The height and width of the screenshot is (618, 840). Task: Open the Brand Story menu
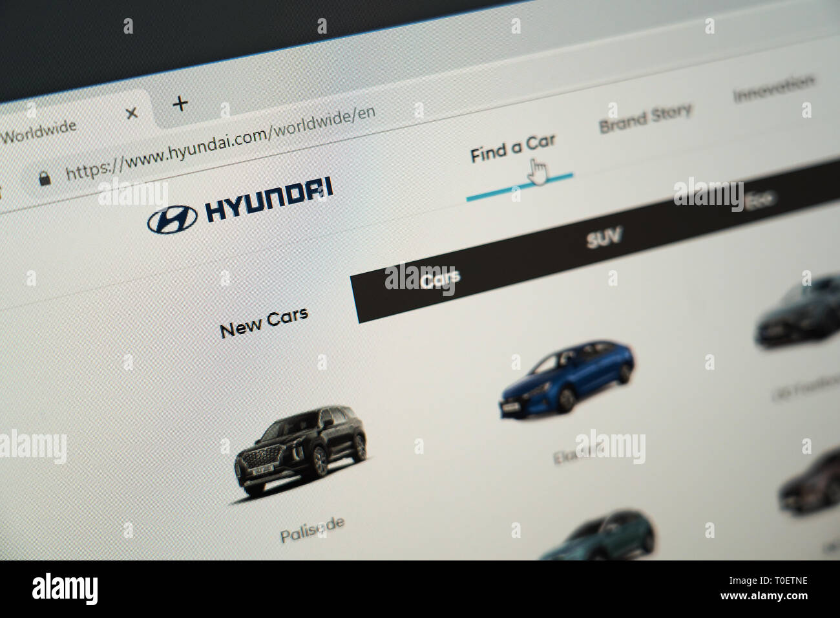click(x=645, y=117)
